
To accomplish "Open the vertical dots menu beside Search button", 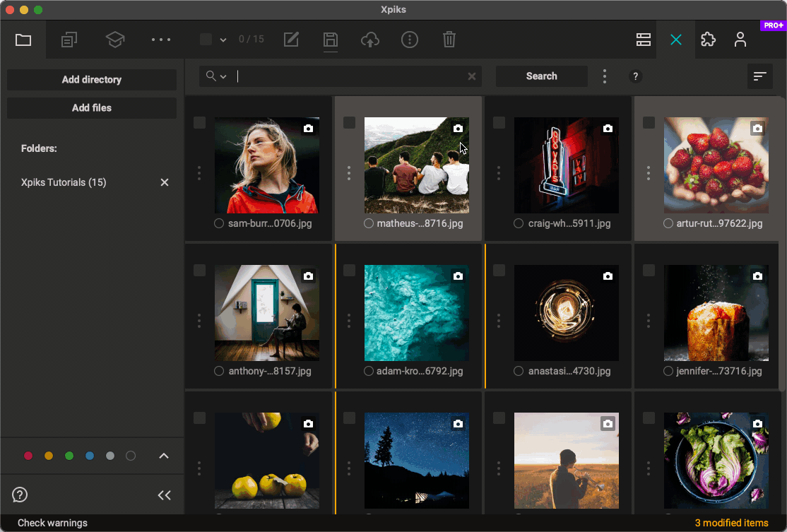I will pos(605,76).
